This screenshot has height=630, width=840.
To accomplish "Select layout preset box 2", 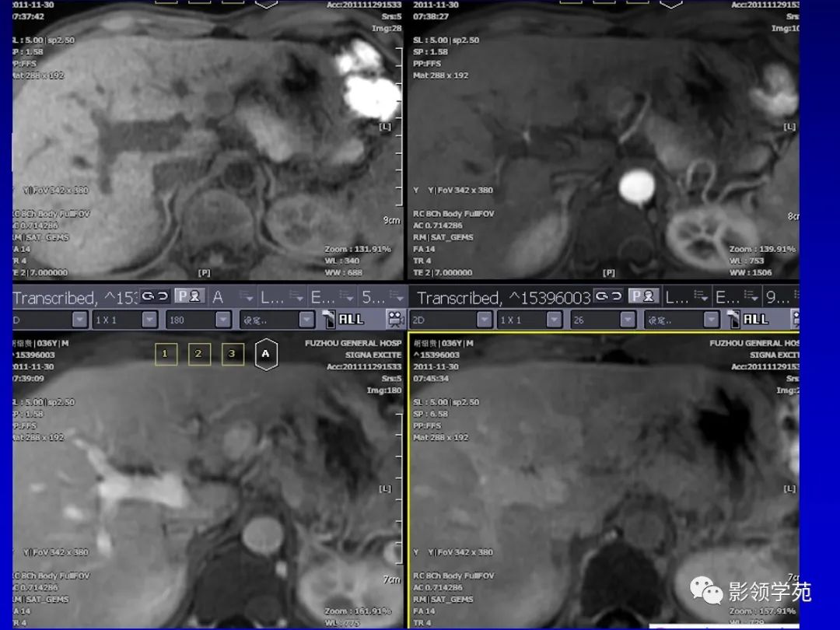I will (x=199, y=354).
